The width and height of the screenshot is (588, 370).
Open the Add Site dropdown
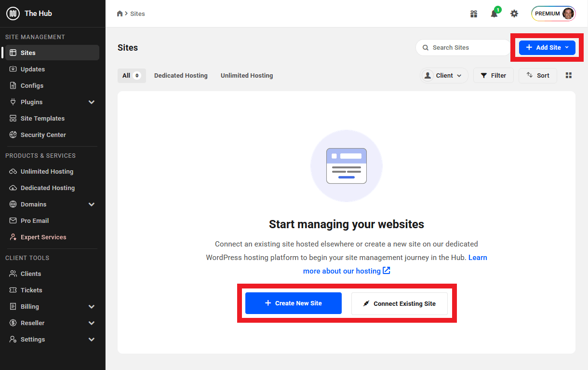pyautogui.click(x=547, y=47)
